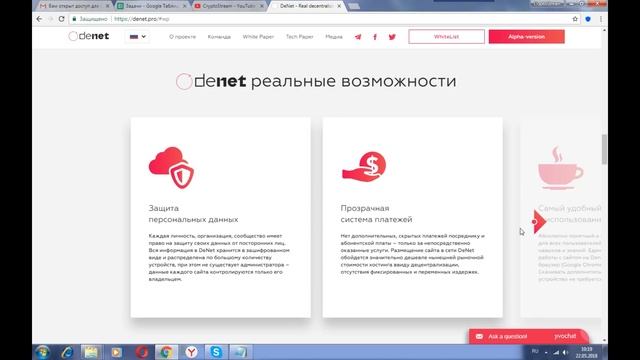Open the DeNet Twitter icon
This screenshot has width=640, height=360.
tap(392, 37)
